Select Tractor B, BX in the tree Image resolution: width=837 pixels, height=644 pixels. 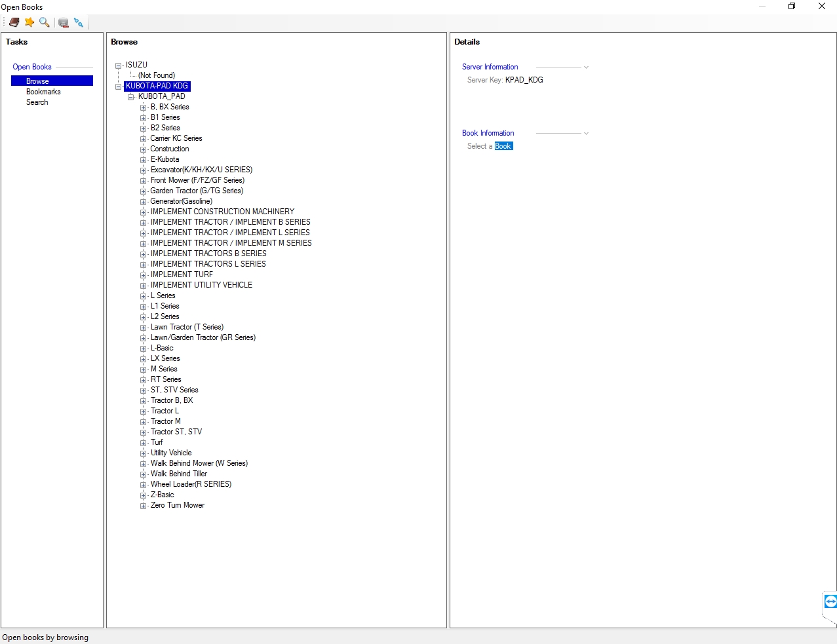172,400
